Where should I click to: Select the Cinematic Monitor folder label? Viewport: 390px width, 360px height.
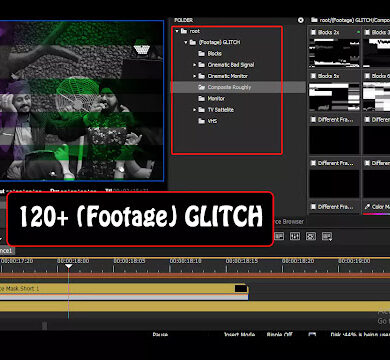coord(228,76)
